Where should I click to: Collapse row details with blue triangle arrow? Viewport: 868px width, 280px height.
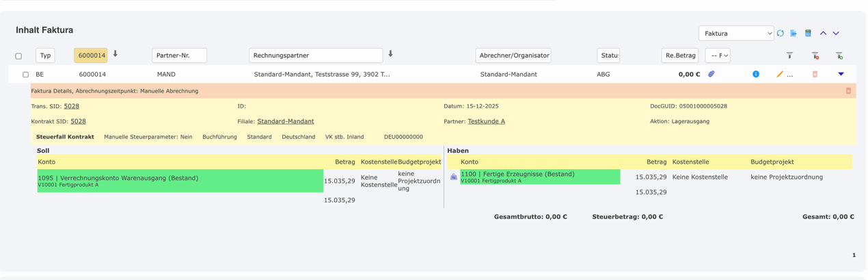point(841,74)
